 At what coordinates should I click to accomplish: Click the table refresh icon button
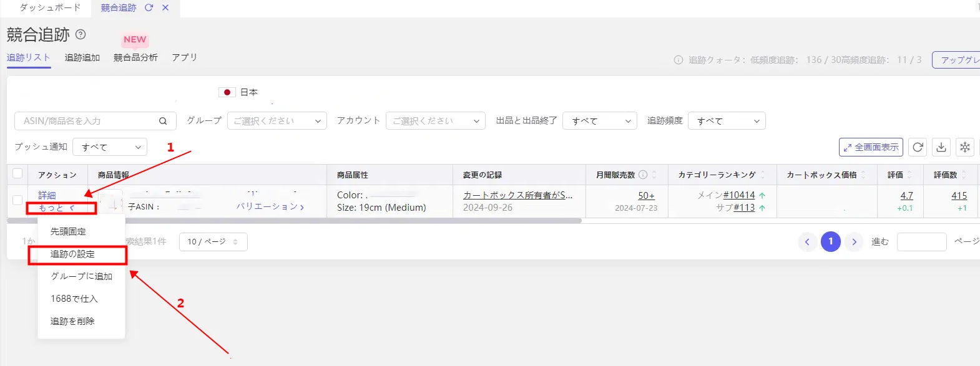pos(918,147)
